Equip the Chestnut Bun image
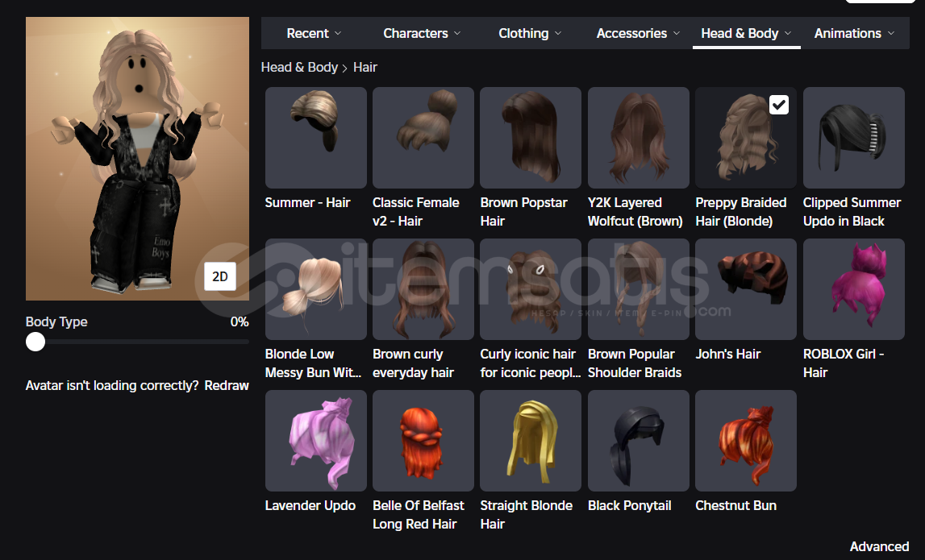The width and height of the screenshot is (925, 560). pos(746,440)
